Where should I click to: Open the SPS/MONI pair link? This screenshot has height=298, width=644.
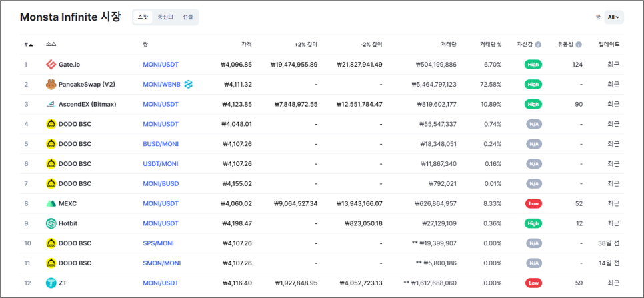click(159, 243)
